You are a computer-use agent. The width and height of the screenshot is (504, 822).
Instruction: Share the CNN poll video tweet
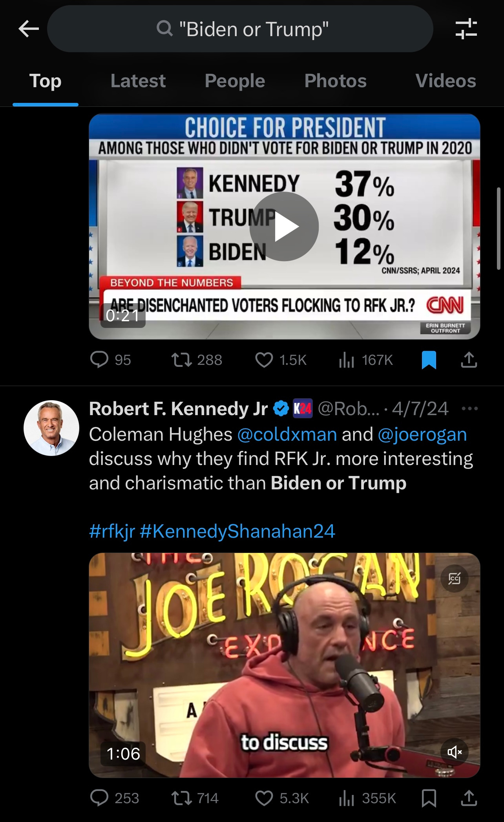(x=469, y=359)
